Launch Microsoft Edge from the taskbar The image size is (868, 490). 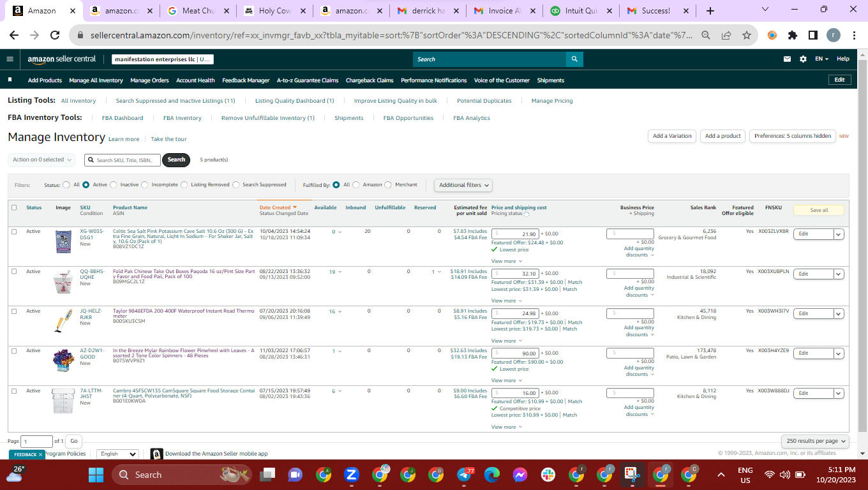pos(492,475)
